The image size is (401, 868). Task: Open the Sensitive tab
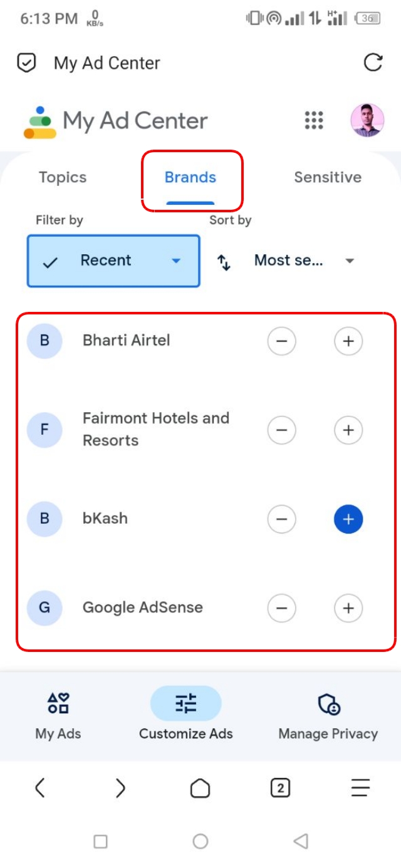(x=328, y=177)
